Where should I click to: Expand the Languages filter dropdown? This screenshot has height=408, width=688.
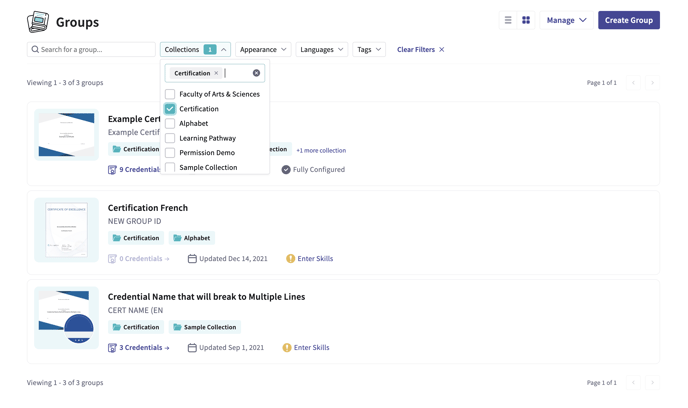(321, 49)
